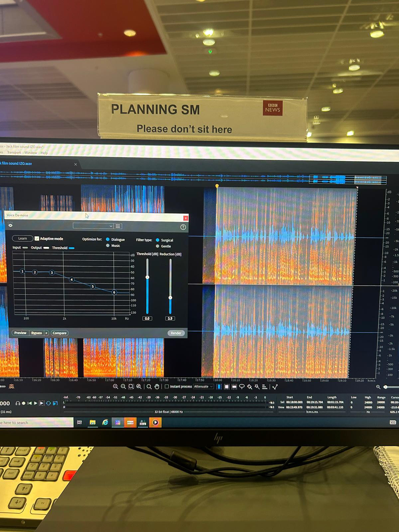Open Voice De-noise help question icon

coord(183,227)
